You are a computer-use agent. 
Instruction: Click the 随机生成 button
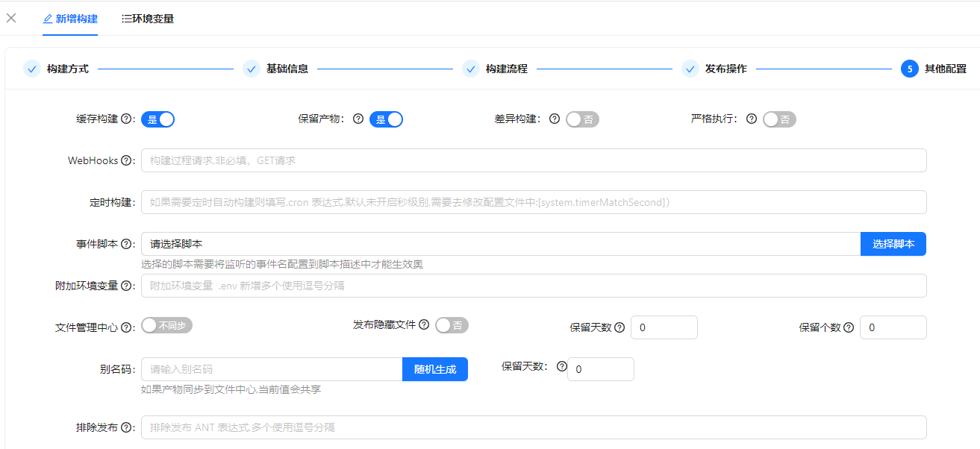coord(434,369)
